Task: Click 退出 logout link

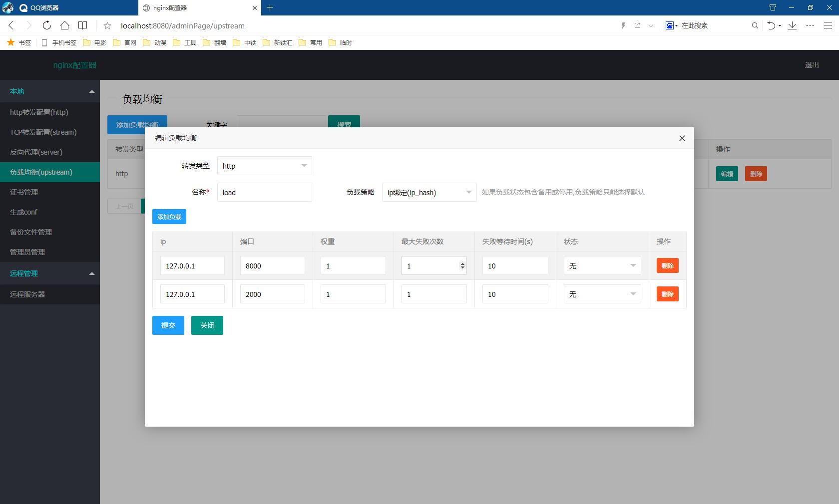Action: pyautogui.click(x=812, y=65)
